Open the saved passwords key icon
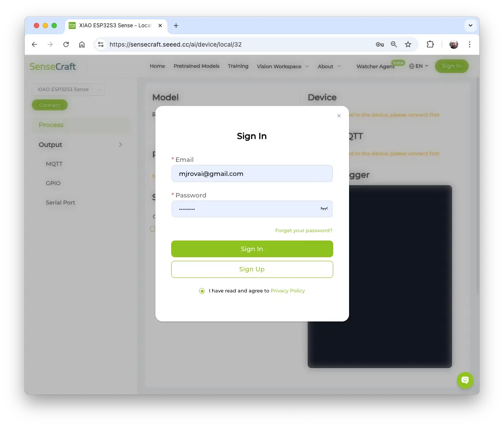The width and height of the screenshot is (504, 427). [x=379, y=44]
